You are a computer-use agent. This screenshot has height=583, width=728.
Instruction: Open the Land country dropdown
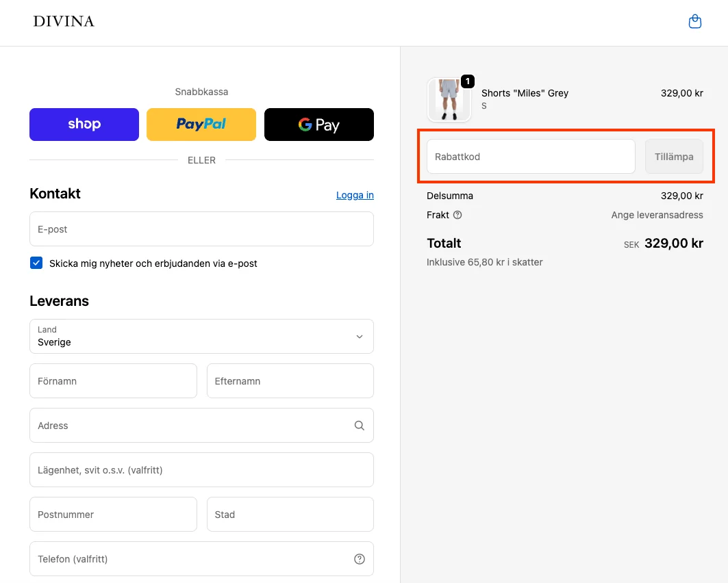coord(201,337)
